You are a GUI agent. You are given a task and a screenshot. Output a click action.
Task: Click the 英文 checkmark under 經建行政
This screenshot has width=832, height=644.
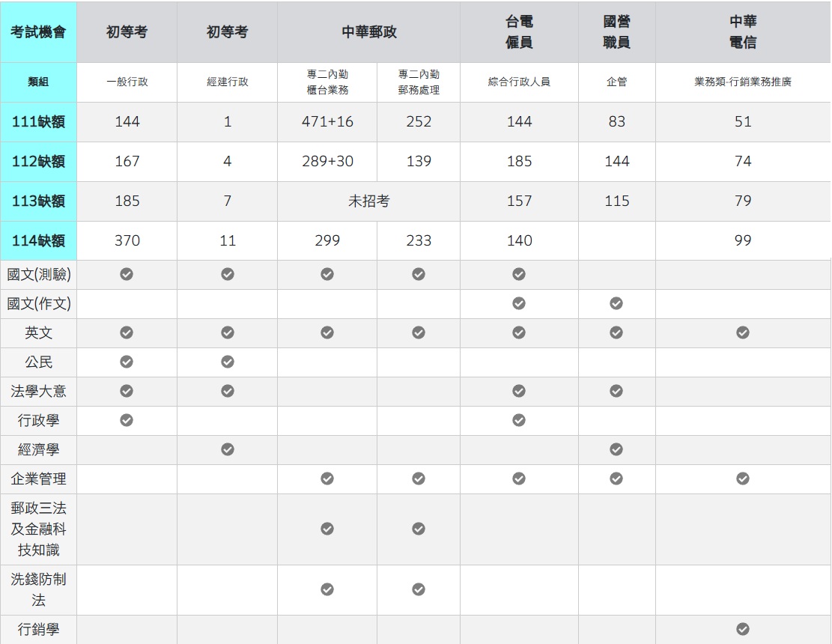228,332
